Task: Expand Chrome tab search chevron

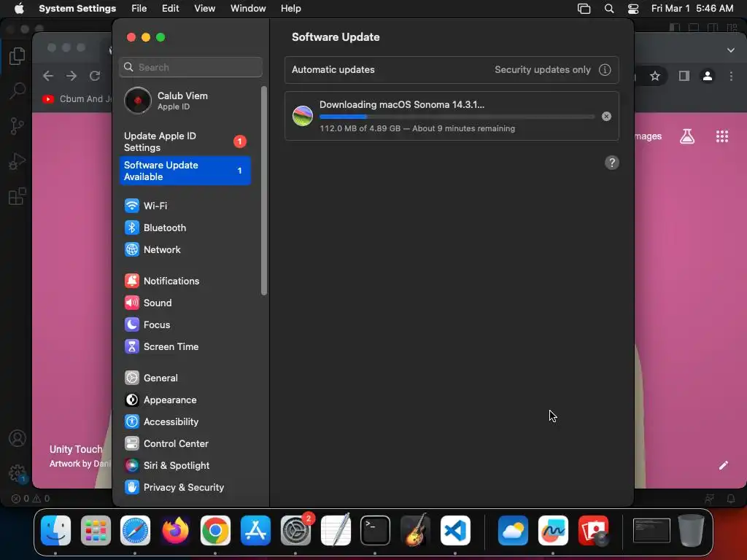Action: (731, 50)
